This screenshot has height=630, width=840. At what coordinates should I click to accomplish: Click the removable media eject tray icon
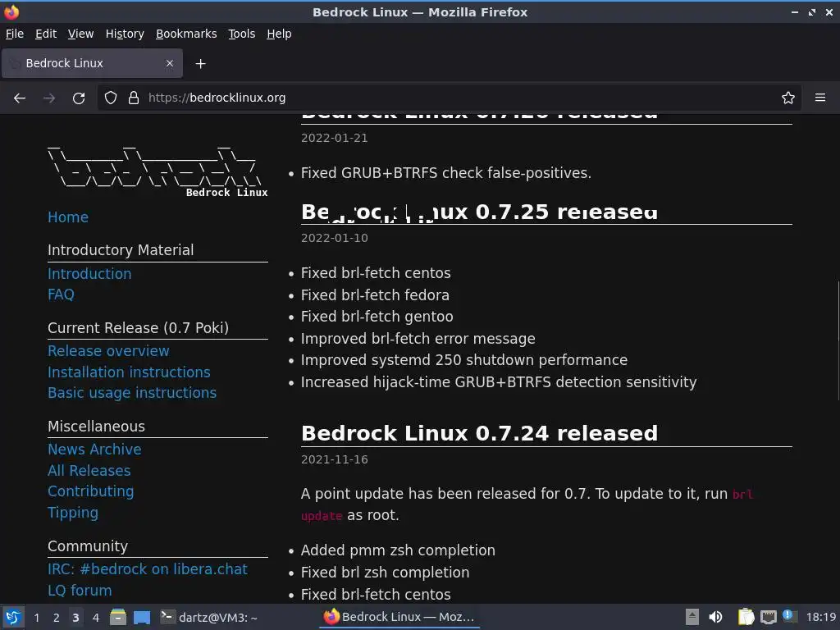(x=692, y=617)
